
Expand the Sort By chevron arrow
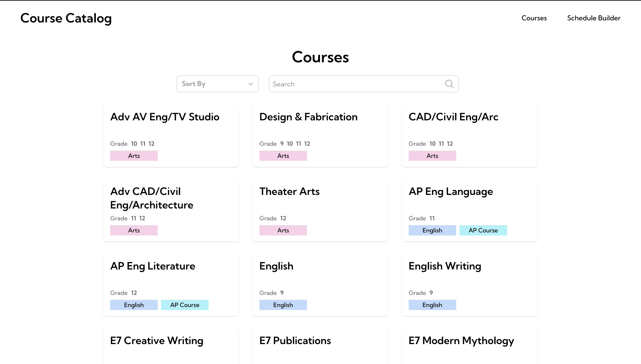click(250, 84)
